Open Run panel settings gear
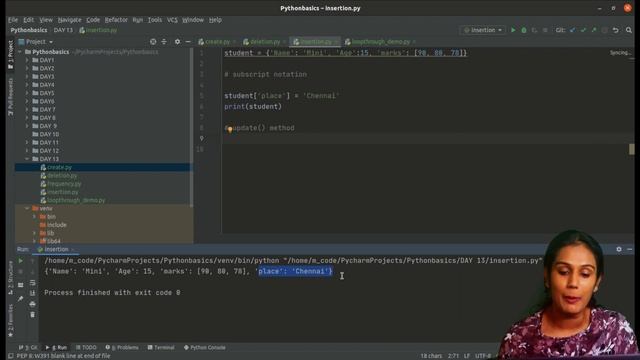The width and height of the screenshot is (640, 360). click(x=619, y=249)
